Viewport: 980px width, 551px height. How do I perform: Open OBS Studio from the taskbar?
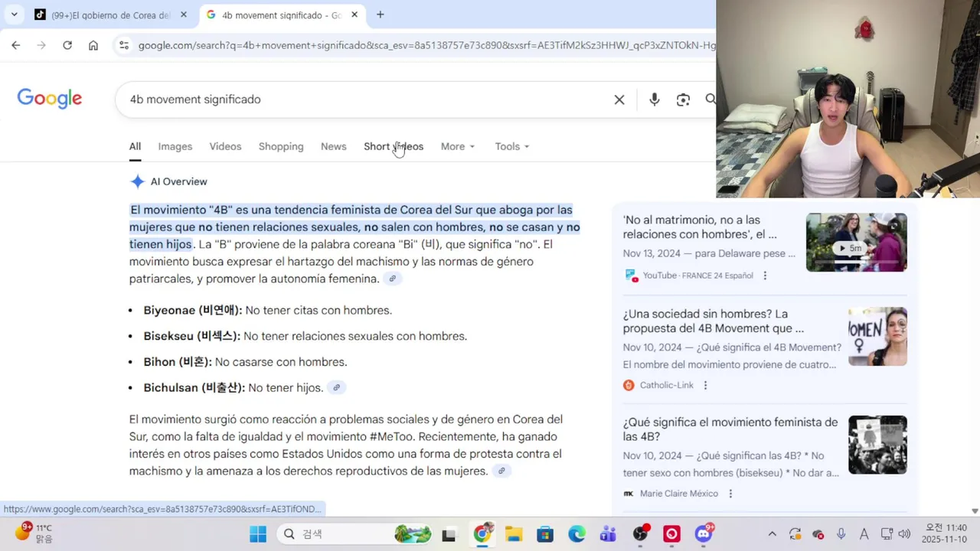[x=641, y=534]
